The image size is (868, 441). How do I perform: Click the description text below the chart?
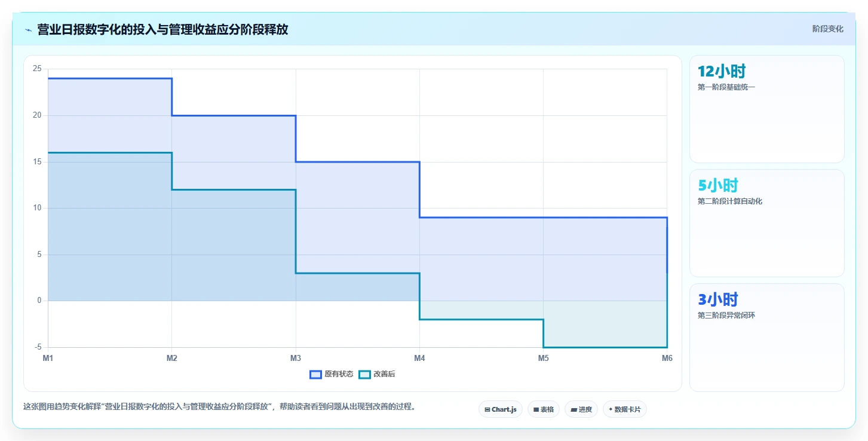point(219,407)
